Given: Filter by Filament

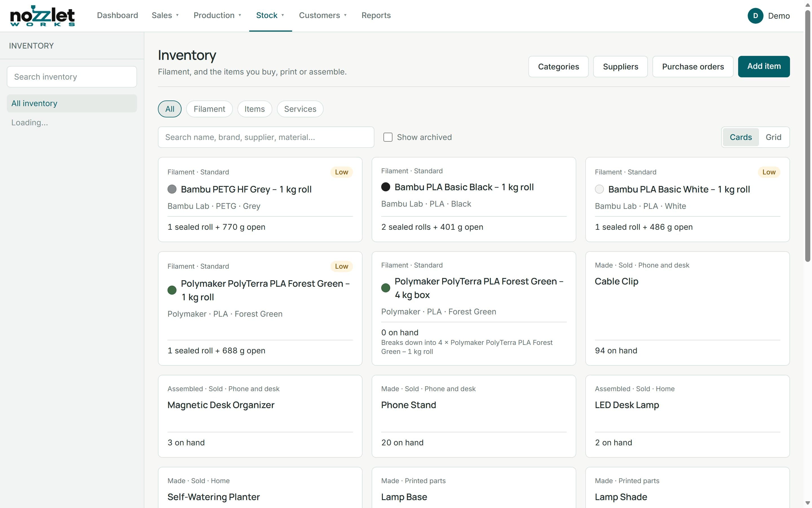Looking at the screenshot, I should (x=209, y=109).
